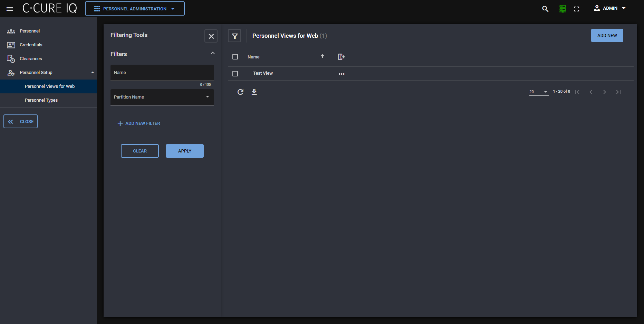
Task: Sort the Name column with arrow
Action: point(323,56)
